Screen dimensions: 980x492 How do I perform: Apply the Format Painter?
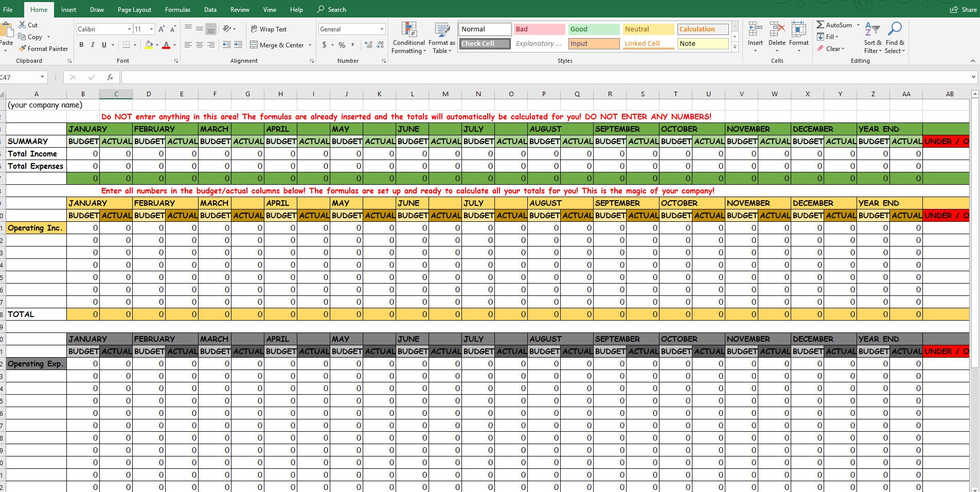[43, 48]
